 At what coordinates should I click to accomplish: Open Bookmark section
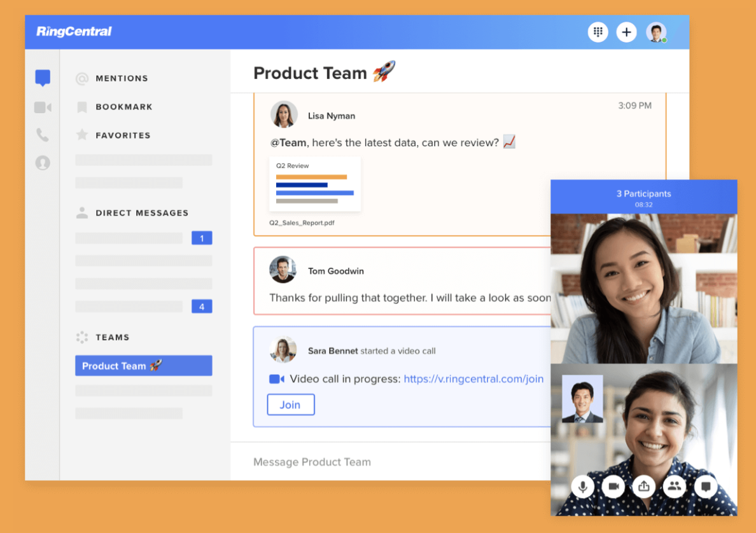pos(115,106)
